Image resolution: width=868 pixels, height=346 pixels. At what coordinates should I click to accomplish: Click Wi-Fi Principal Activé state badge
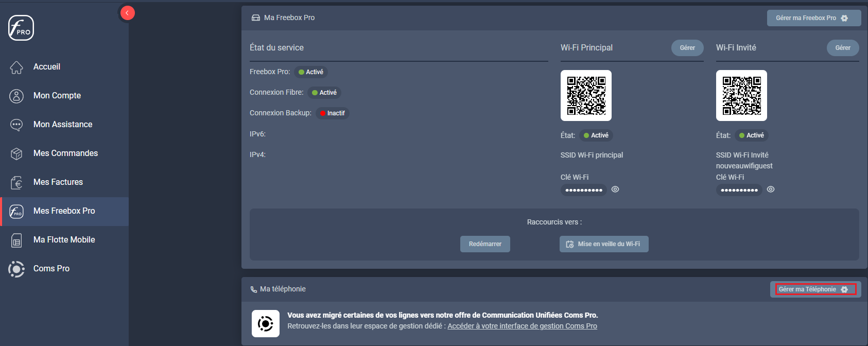click(x=596, y=135)
